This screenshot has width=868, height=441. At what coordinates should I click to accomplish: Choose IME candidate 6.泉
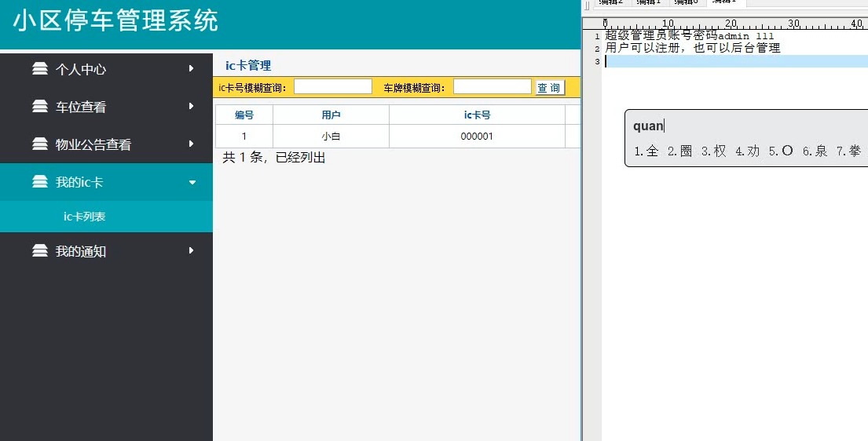pos(815,151)
